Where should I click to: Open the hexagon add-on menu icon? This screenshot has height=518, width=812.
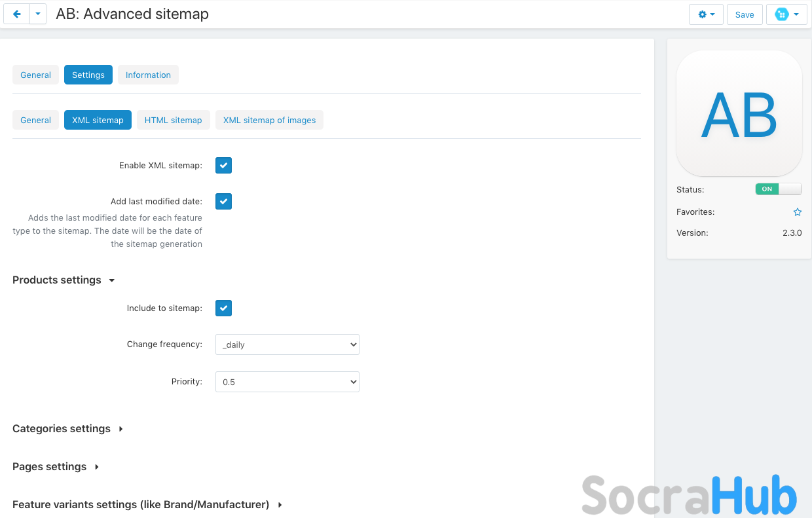786,14
